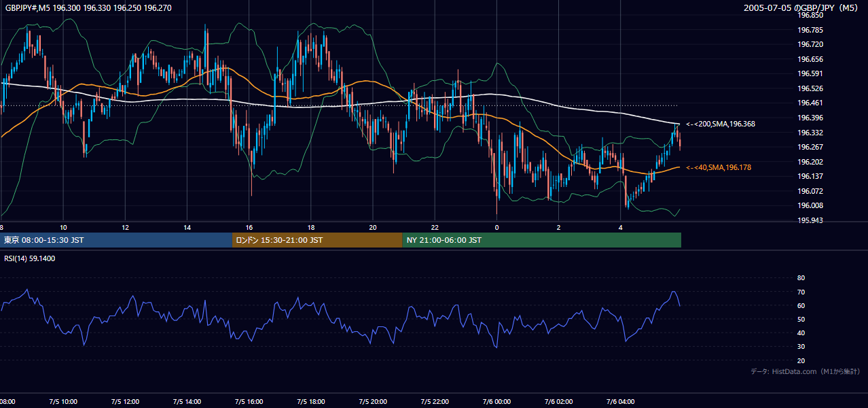Viewport: 868px width, 408px height.
Task: Click price axis label 196.656
Action: click(x=810, y=59)
